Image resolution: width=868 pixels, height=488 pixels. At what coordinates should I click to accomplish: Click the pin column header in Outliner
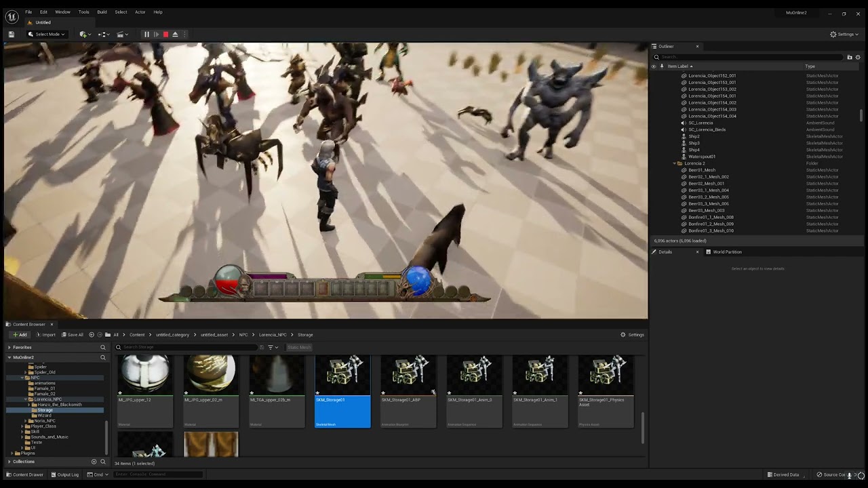[662, 66]
